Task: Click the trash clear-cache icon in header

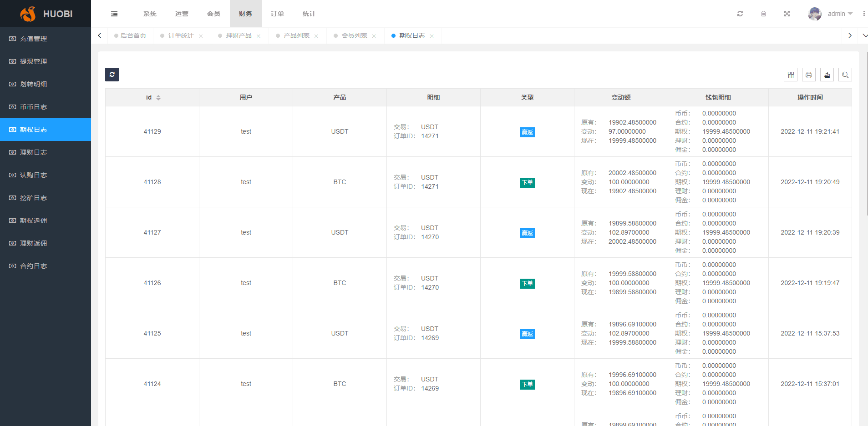Action: (763, 14)
